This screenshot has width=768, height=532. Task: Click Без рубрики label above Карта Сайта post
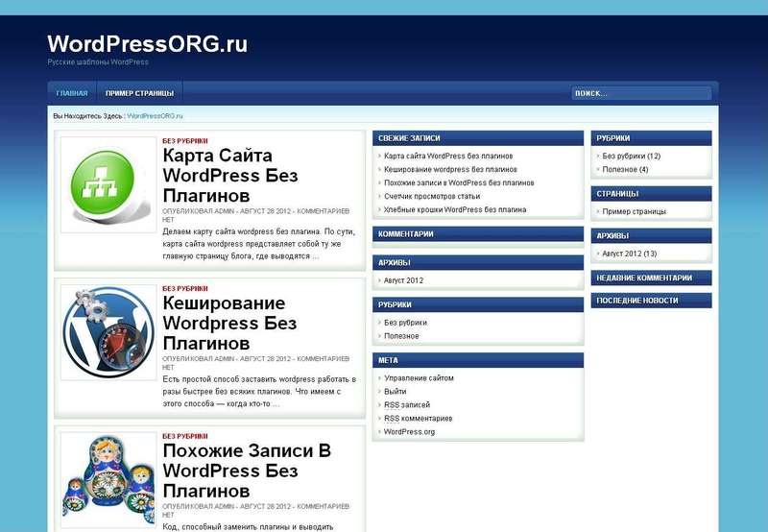tap(185, 140)
